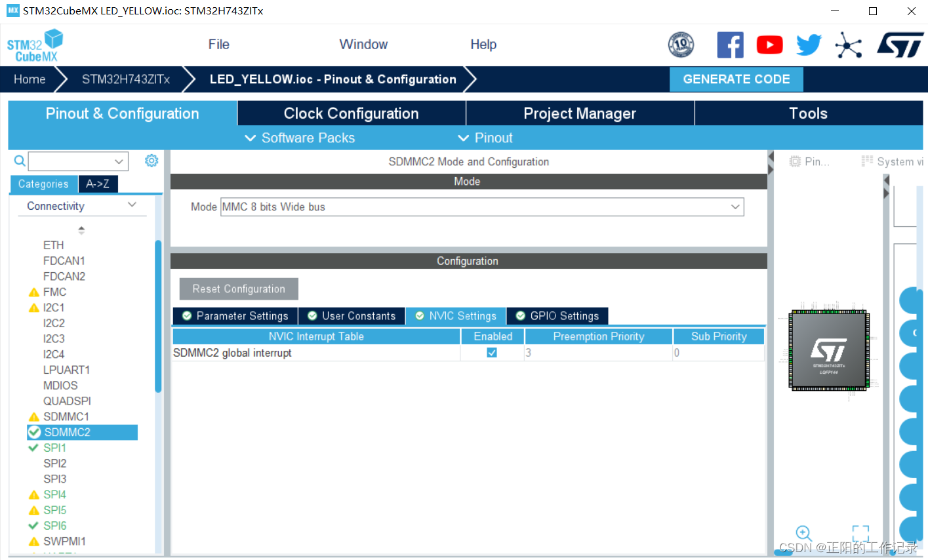Image resolution: width=928 pixels, height=560 pixels.
Task: Click the peripheral search input field
Action: 71,161
